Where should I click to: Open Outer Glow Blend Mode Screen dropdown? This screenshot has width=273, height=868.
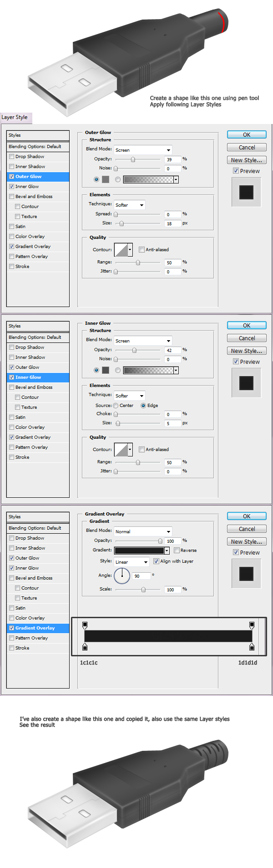click(143, 150)
